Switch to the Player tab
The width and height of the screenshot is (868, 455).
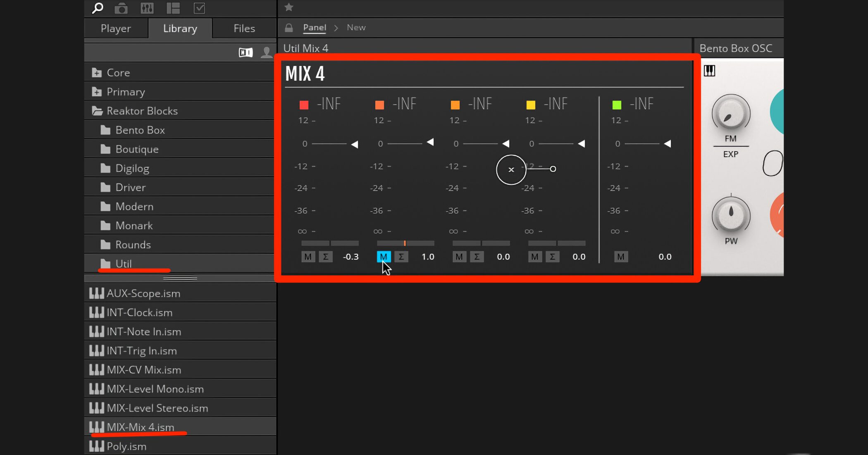click(116, 28)
